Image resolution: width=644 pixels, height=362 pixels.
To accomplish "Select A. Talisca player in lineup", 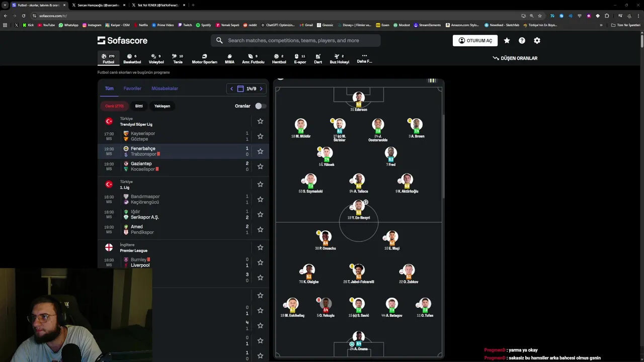I will click(x=359, y=184).
